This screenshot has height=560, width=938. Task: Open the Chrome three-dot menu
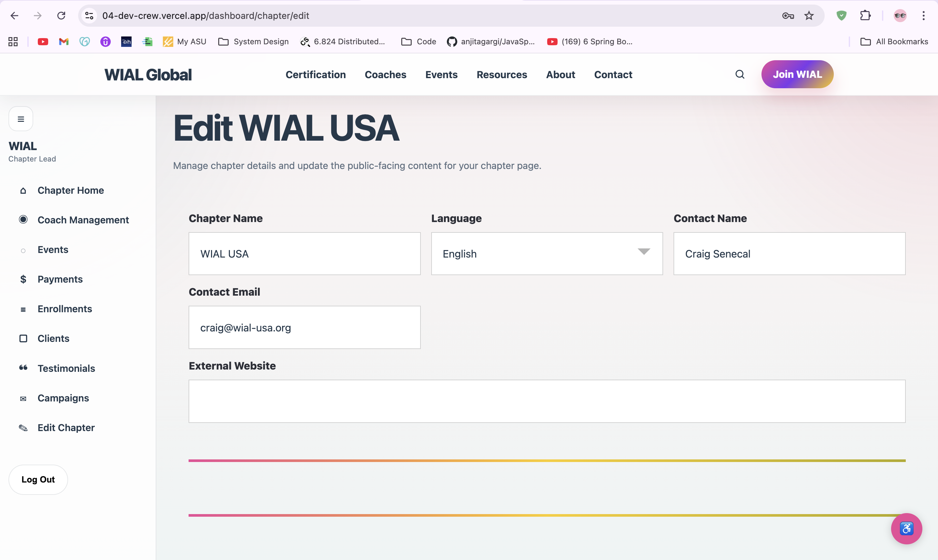point(923,16)
